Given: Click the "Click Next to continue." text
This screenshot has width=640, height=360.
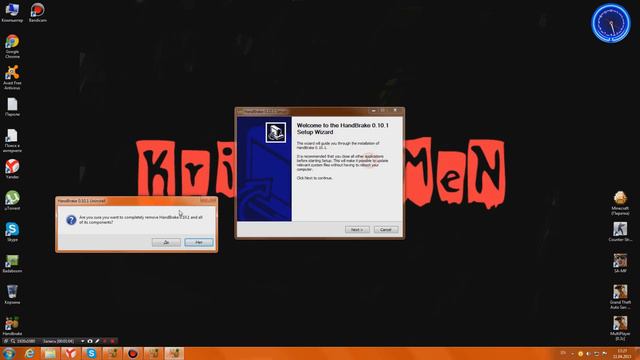Looking at the screenshot, I should point(314,178).
